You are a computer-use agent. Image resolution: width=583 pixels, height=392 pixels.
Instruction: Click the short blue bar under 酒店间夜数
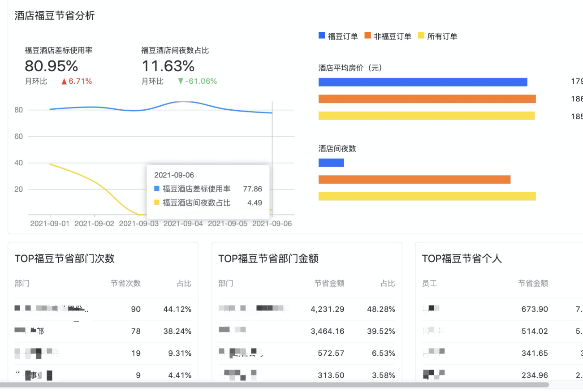tap(331, 163)
